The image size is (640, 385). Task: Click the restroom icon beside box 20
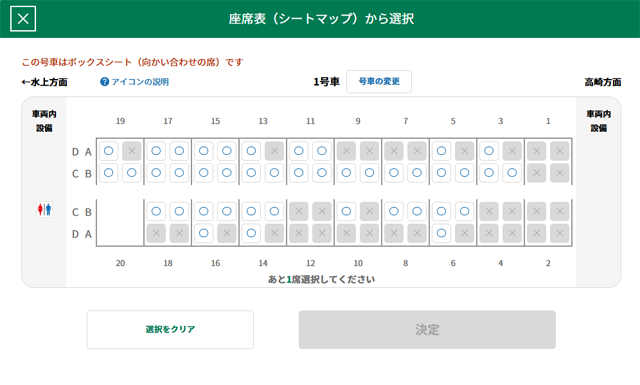(x=44, y=209)
